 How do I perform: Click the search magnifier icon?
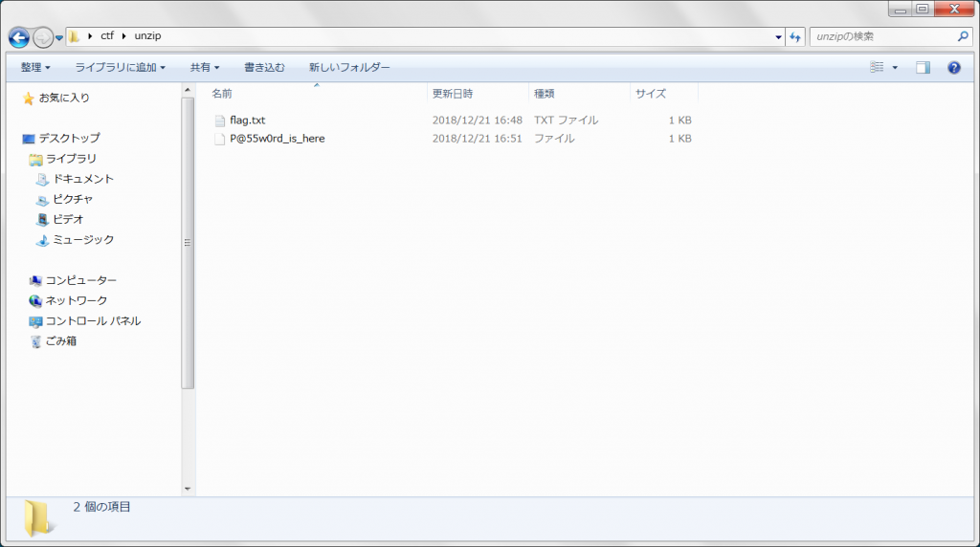pos(963,37)
